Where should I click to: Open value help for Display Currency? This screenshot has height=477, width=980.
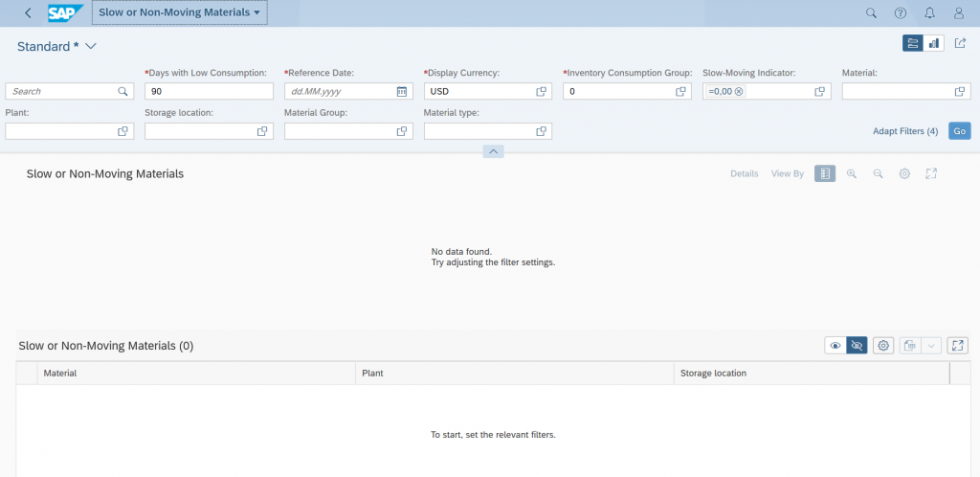(542, 91)
